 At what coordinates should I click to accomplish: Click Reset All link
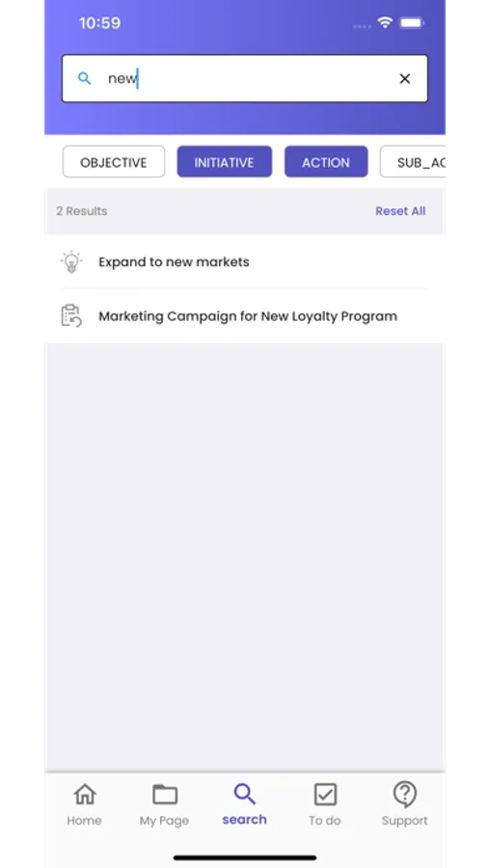400,211
